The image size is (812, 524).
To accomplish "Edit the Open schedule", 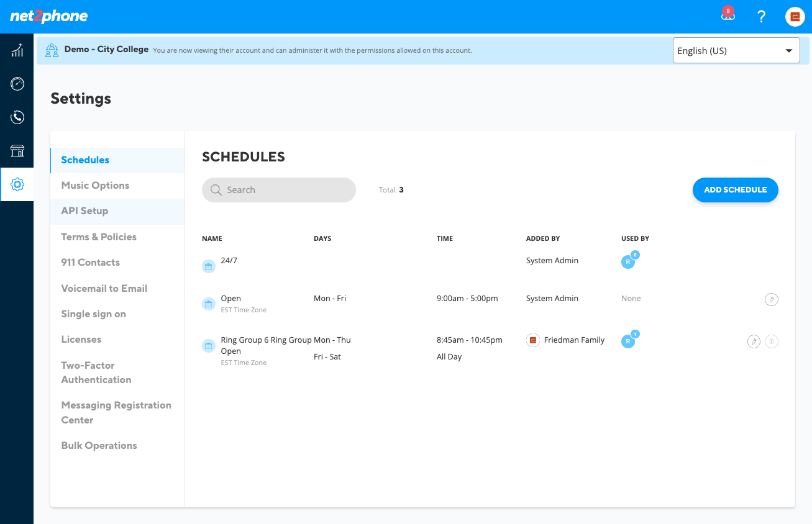I will (x=772, y=299).
